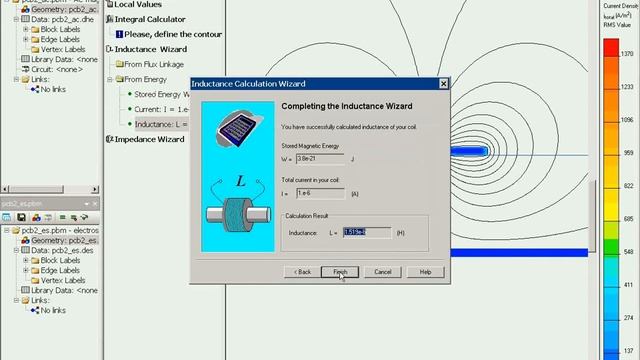Image resolution: width=640 pixels, height=360 pixels.
Task: Collapse the From Energy node
Action: point(110,79)
